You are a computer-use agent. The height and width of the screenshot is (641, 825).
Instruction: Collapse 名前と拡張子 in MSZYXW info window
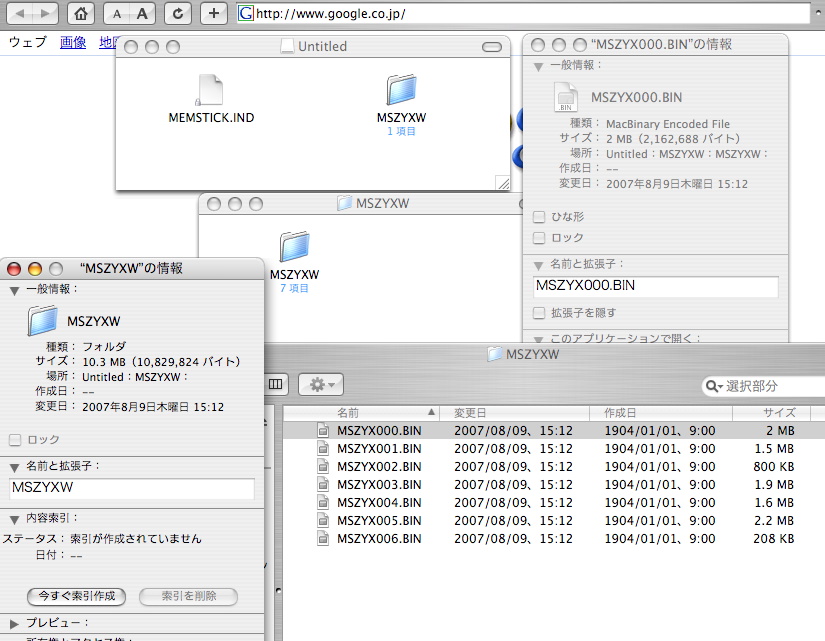(x=14, y=467)
